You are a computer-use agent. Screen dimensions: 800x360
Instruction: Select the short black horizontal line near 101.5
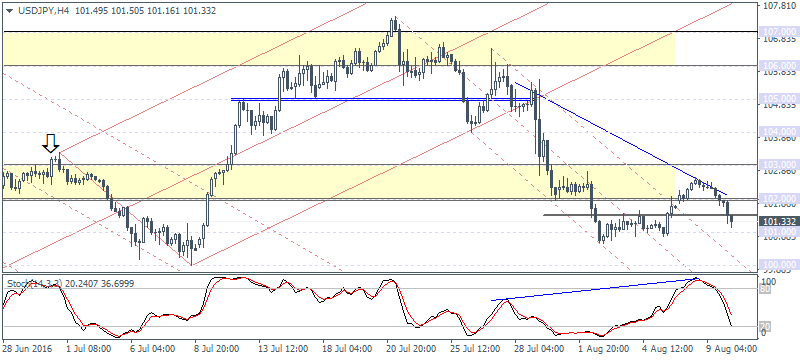651,215
